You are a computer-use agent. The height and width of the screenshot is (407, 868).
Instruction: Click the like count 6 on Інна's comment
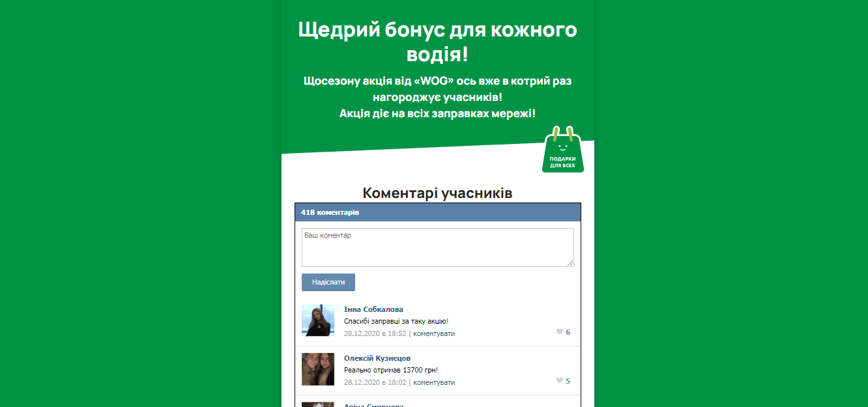click(x=568, y=332)
